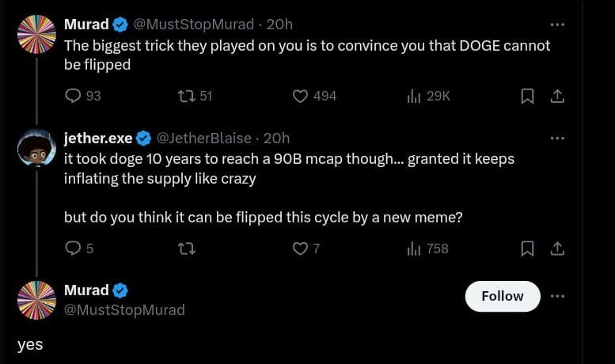View 758 views on jether.exe's tweet
Viewport: 615px width, 364px height.
(x=413, y=248)
